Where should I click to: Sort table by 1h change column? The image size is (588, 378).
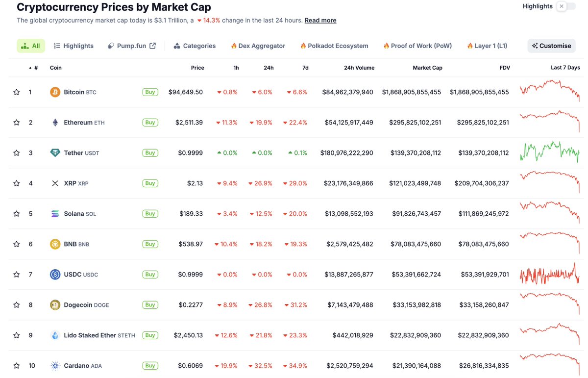tap(236, 68)
